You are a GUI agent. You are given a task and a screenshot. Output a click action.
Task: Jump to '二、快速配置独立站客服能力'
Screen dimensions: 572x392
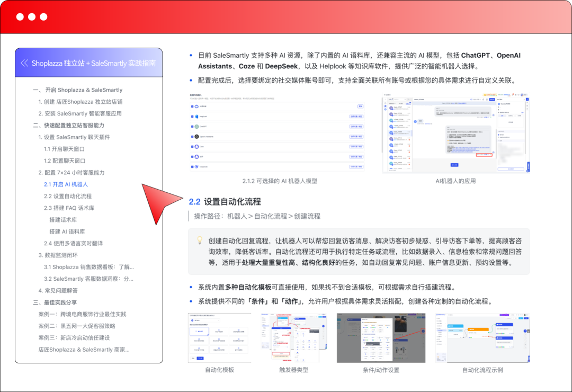point(68,125)
